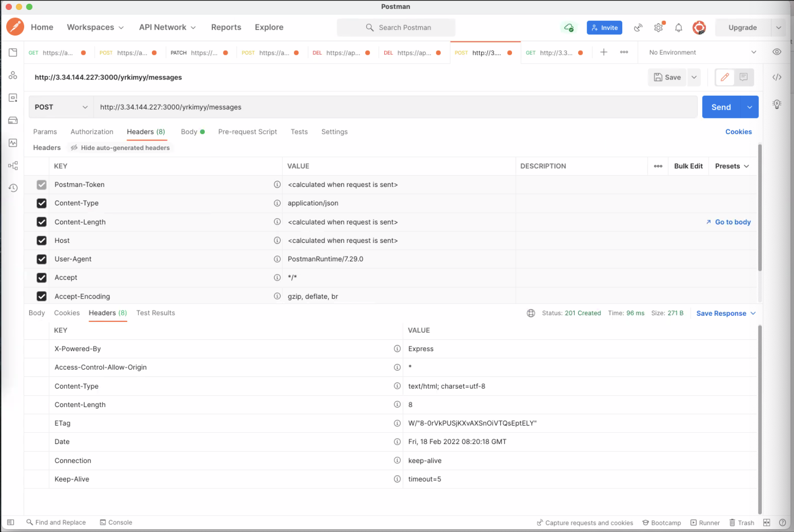Open the code snippet icon

click(777, 77)
